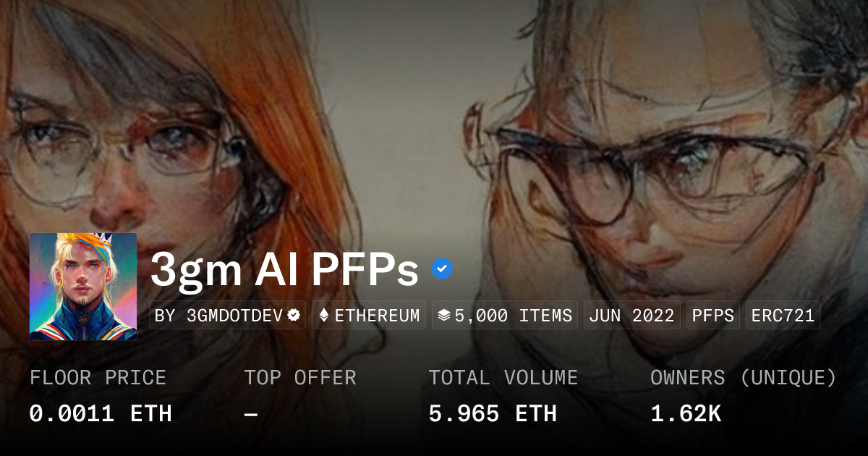Click the JUN 2022 date tag
Screen dimensions: 868x456
631,316
